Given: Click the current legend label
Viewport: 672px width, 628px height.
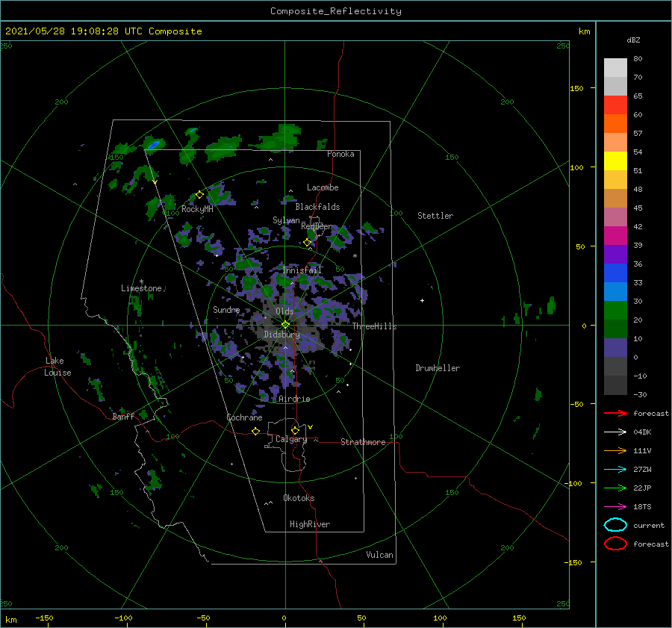Looking at the screenshot, I should pos(648,525).
